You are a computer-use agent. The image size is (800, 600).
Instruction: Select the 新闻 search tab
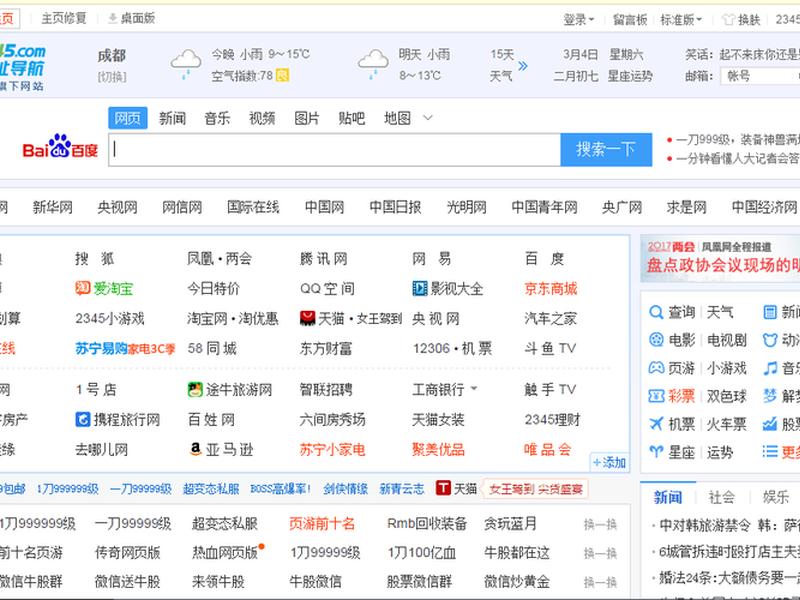tap(172, 118)
